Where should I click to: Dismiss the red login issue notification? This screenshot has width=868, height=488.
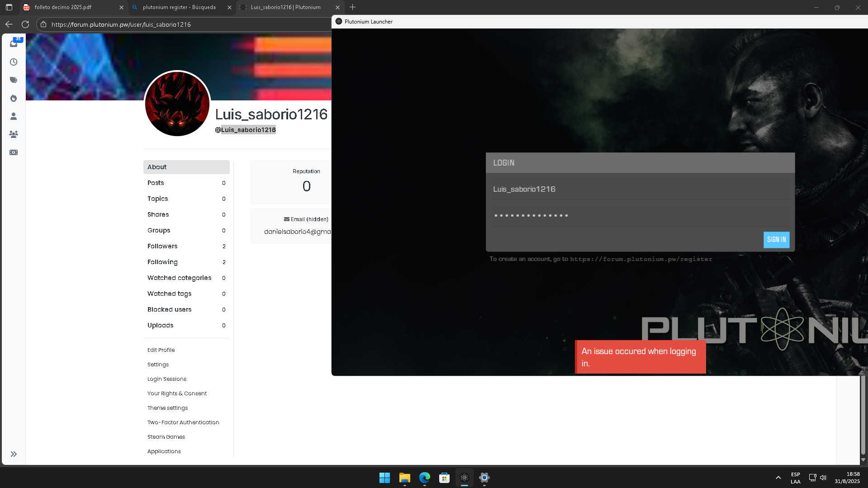coord(640,357)
